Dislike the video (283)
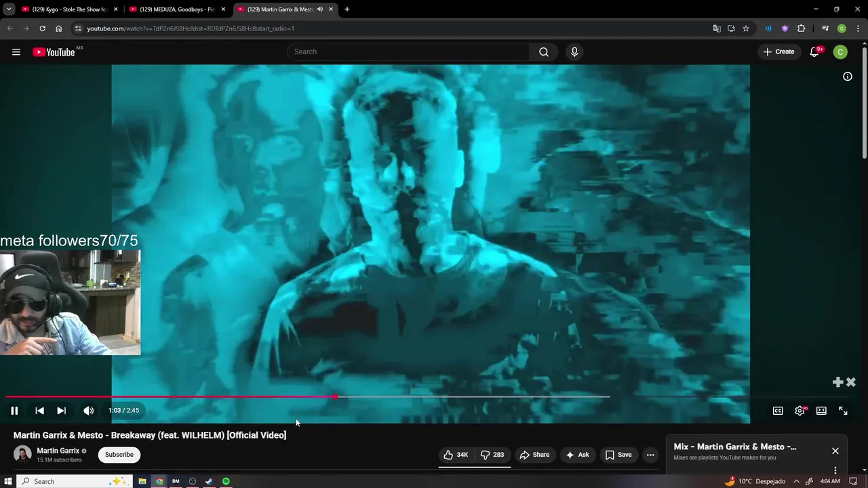 coord(492,455)
